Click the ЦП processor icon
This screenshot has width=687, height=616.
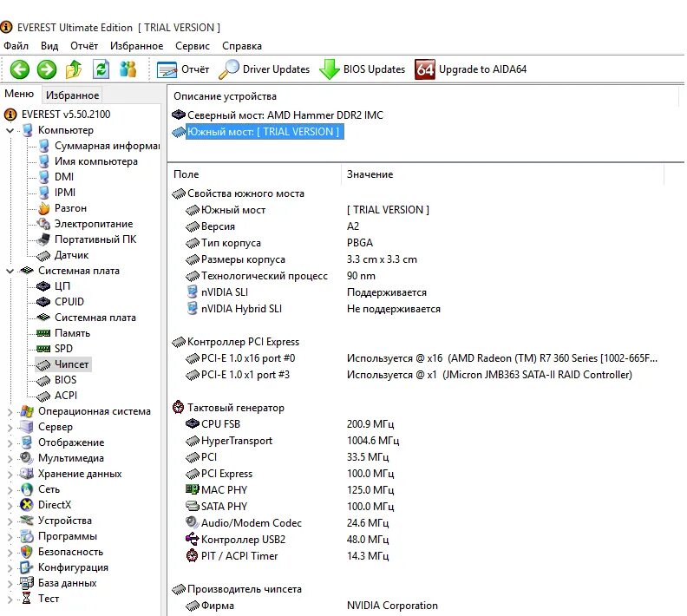point(43,286)
